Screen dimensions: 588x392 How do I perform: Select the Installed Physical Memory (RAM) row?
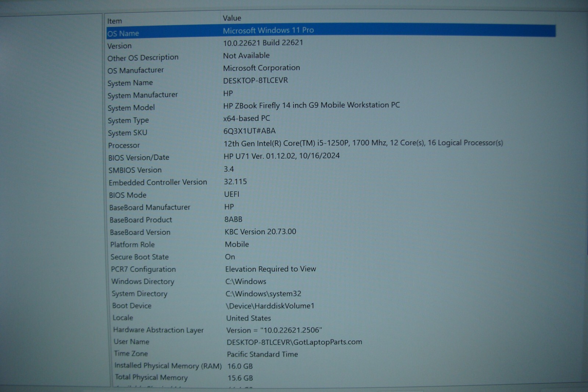click(x=168, y=366)
